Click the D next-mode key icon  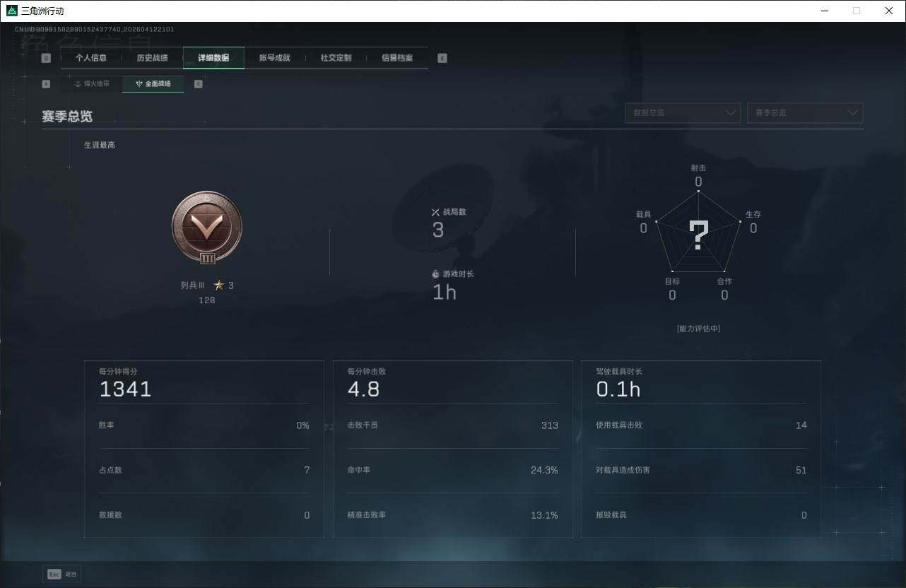pos(199,83)
